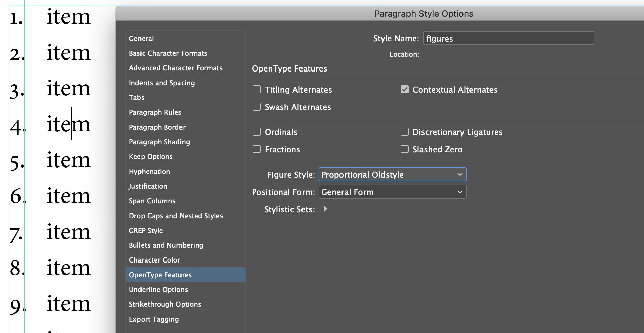Check the Discretionary Ligatures box
Screen dimensions: 644x333
(405, 132)
